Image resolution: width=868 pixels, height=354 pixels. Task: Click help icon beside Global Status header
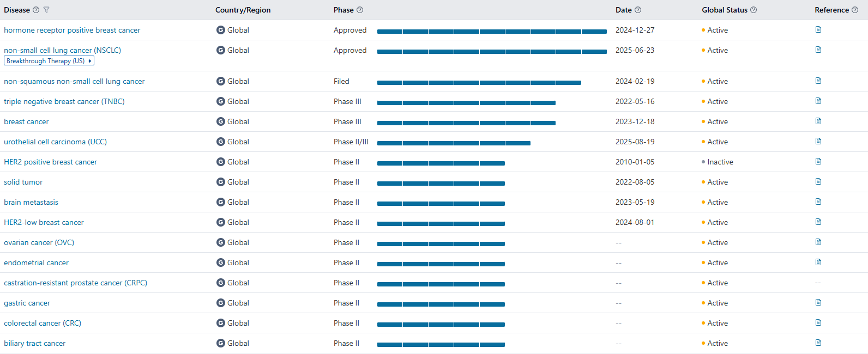[754, 10]
